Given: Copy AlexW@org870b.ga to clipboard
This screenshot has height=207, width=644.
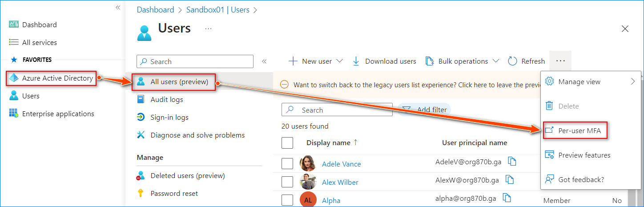Looking at the screenshot, I should 510,180.
